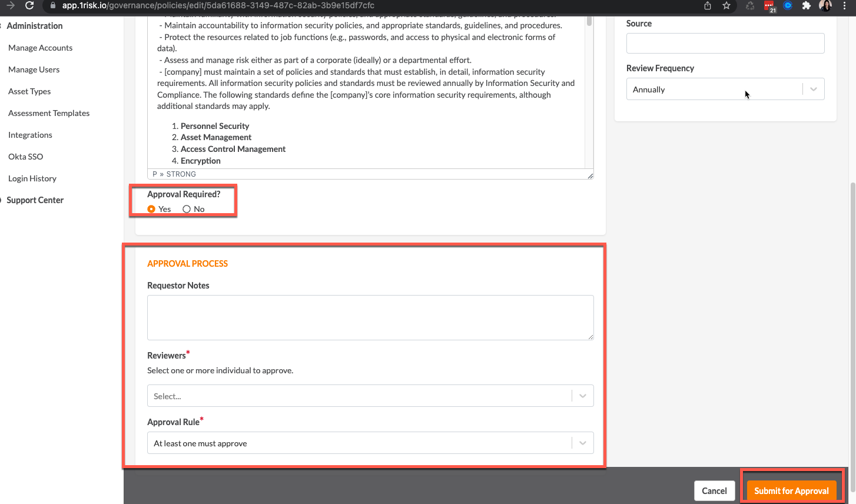Viewport: 856px width, 504px height.
Task: Go to Manage Users
Action: tap(34, 69)
